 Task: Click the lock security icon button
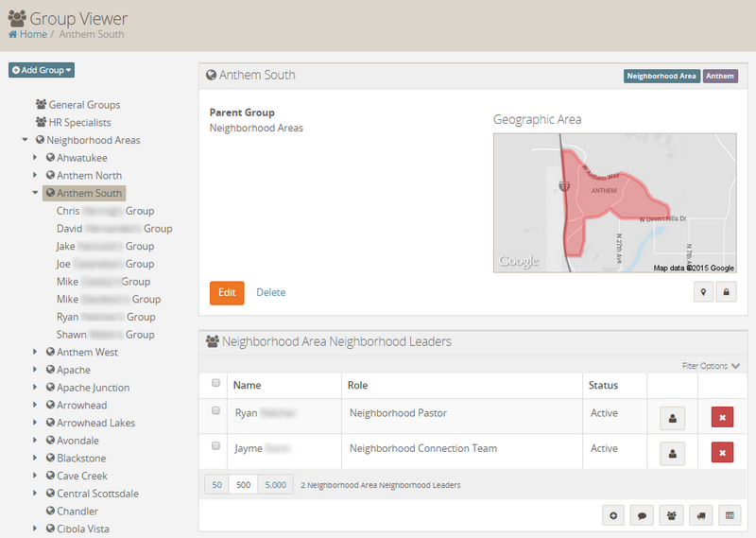click(x=726, y=293)
